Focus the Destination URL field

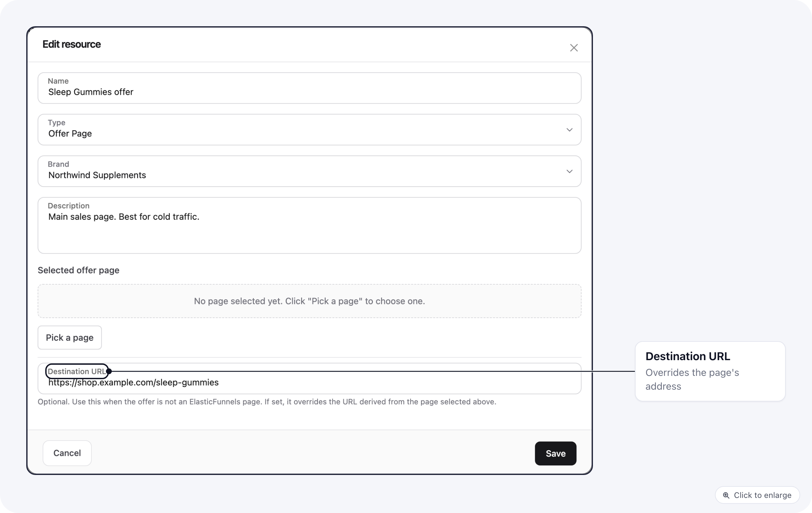[309, 379]
